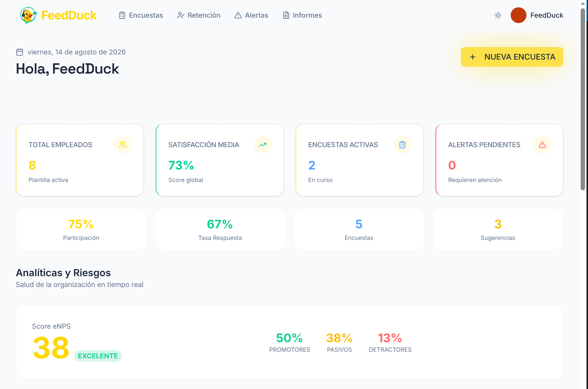
Task: Click the EXCELENTE badge
Action: point(98,356)
